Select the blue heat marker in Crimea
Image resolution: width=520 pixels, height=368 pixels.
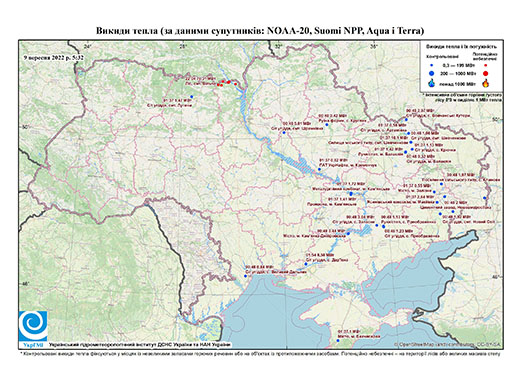click(x=338, y=340)
